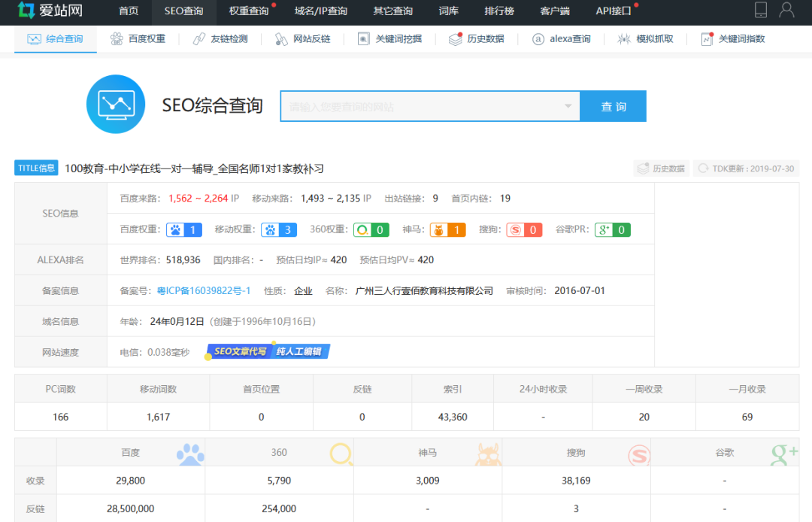Open the API接口 menu
Screen dimensions: 812x522
tap(614, 11)
